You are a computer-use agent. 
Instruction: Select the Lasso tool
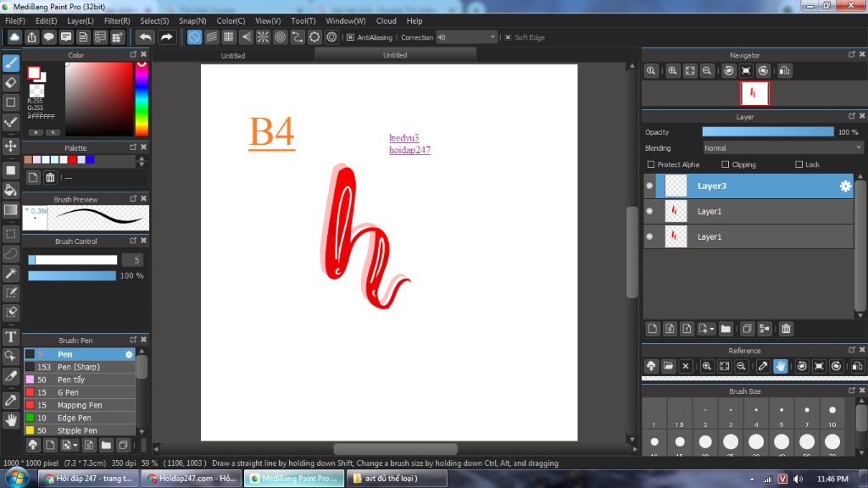10,253
